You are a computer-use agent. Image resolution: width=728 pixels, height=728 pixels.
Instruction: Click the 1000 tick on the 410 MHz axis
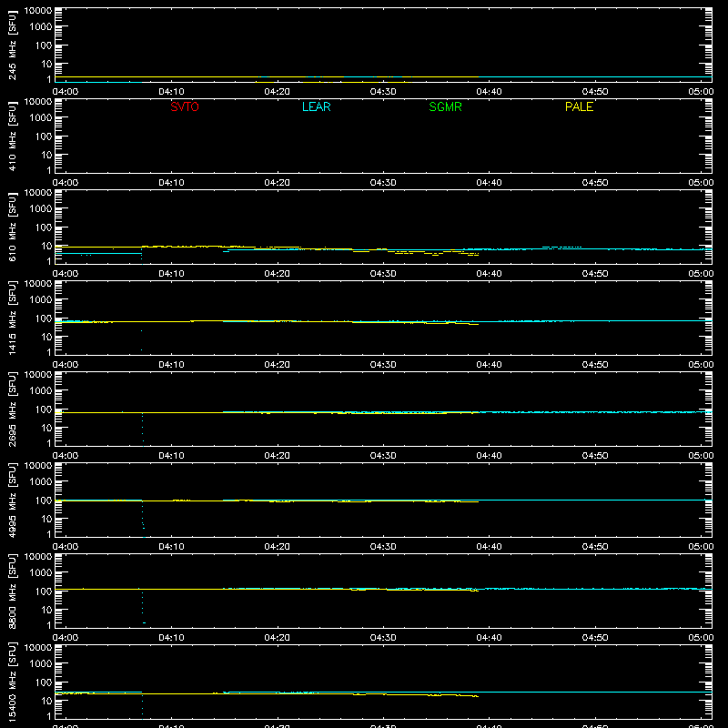[41, 118]
